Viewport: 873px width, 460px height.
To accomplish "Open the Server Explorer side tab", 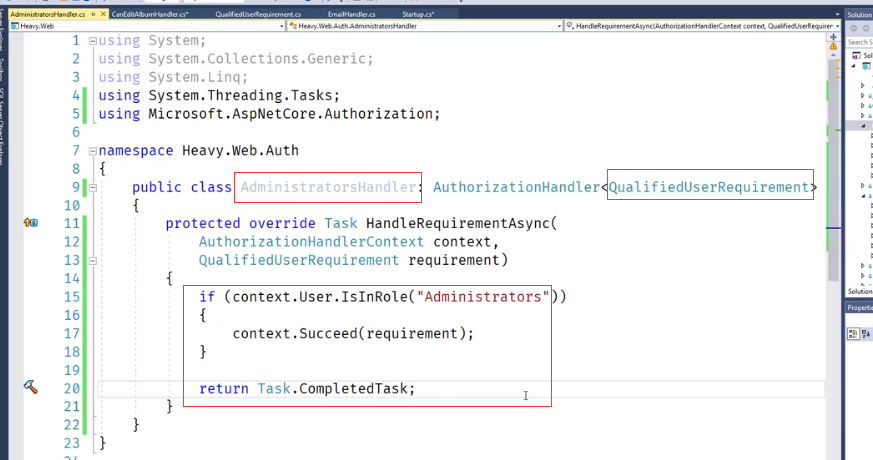I will point(3,30).
